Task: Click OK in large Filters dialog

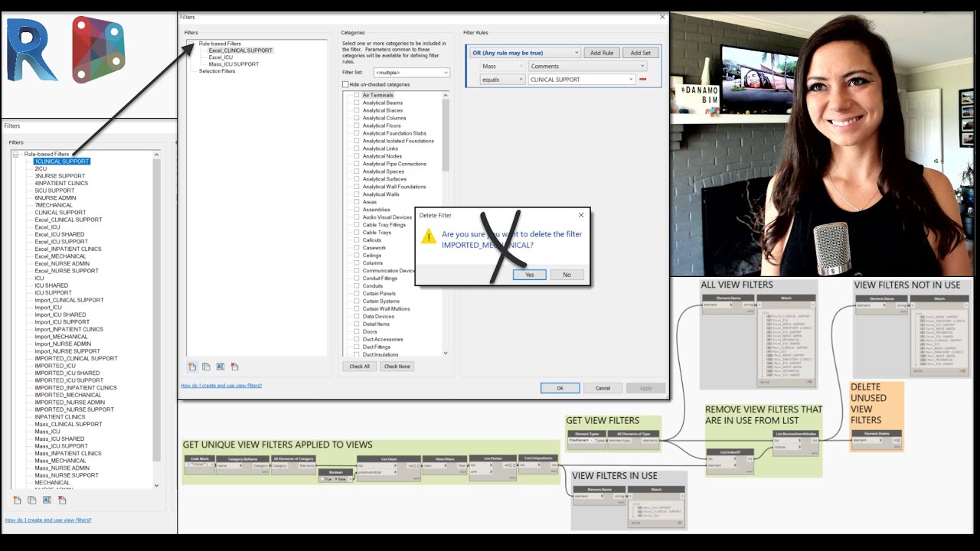Action: pos(560,388)
